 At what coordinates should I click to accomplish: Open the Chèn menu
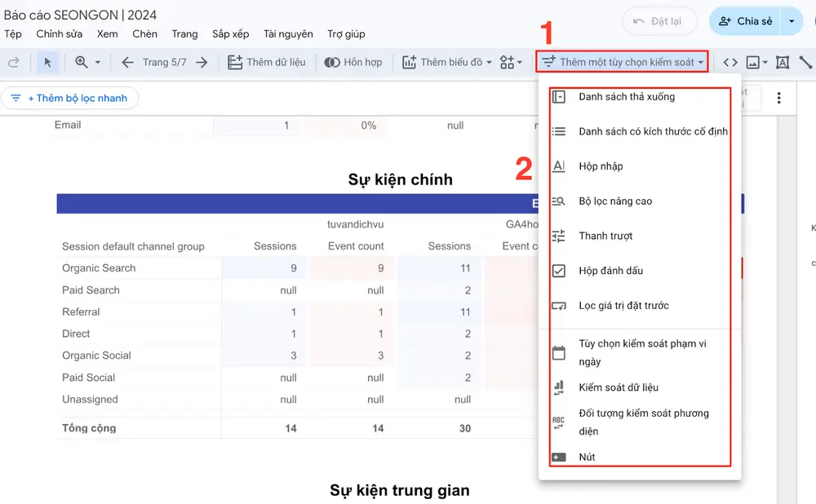click(x=144, y=34)
